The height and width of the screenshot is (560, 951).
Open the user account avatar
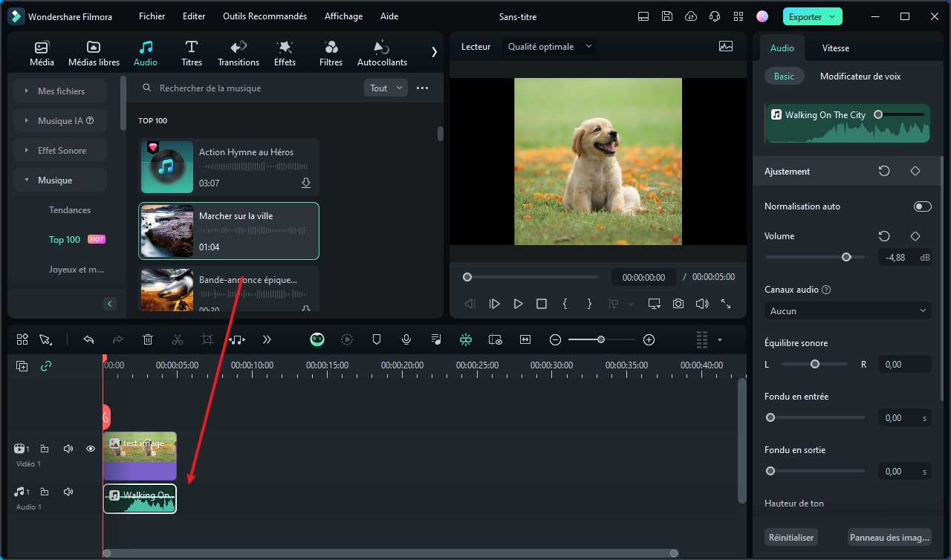762,16
